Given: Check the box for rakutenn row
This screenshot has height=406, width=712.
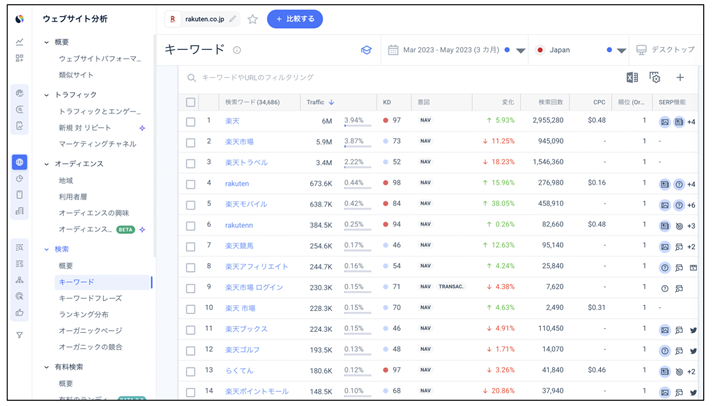Looking at the screenshot, I should point(191,226).
